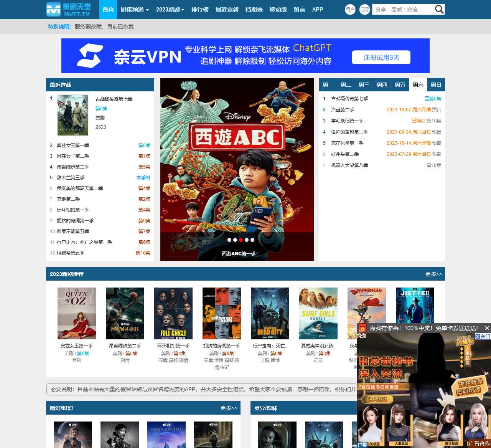Open Foundation poster in 魔幻/科幻
Viewport: 491px width, 448px height.
(x=166, y=435)
